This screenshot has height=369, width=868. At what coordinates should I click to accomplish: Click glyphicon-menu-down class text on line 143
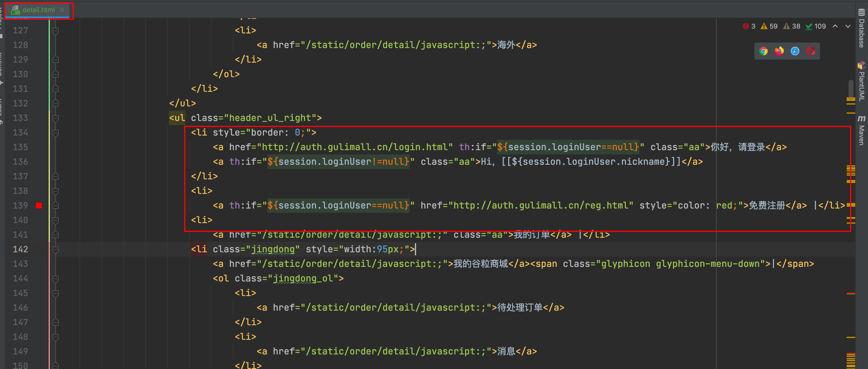pos(708,264)
